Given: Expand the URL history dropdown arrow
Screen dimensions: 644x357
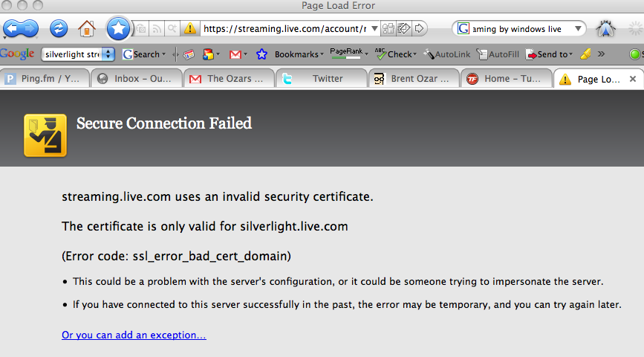Looking at the screenshot, I should (374, 29).
